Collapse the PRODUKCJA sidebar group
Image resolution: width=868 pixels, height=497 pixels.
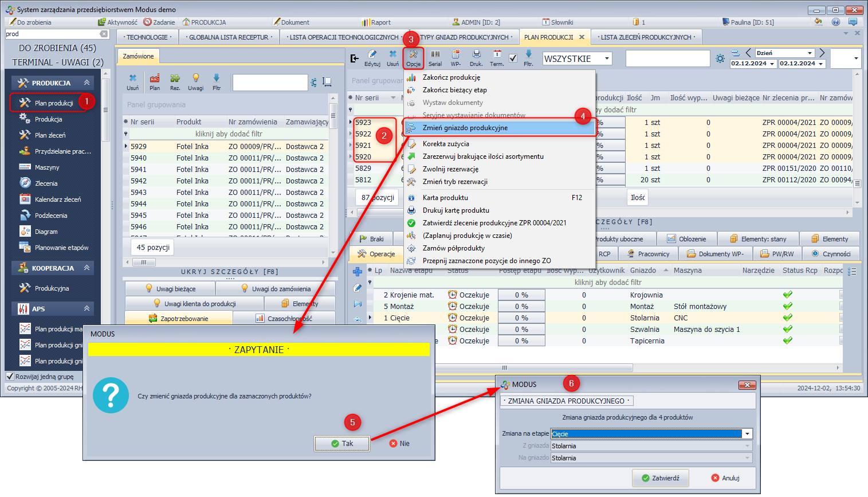pyautogui.click(x=87, y=83)
